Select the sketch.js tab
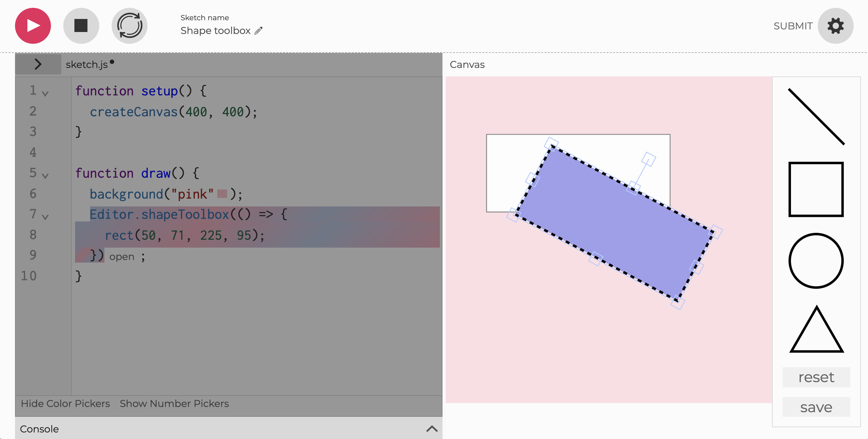868x439 pixels. pos(87,64)
